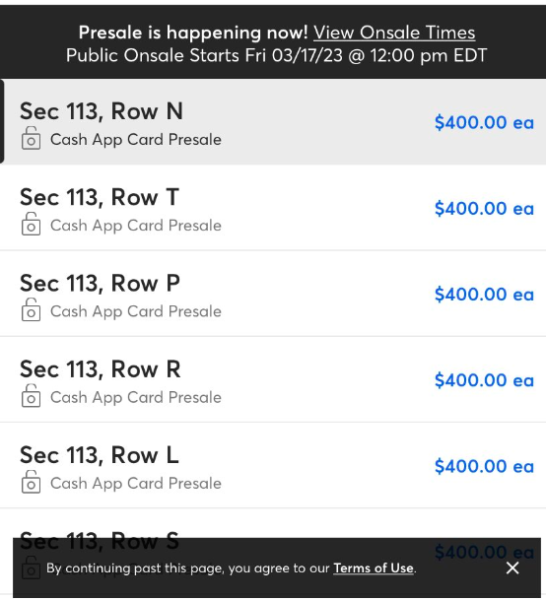
Task: Open the View Onsale Times link
Action: click(x=394, y=33)
